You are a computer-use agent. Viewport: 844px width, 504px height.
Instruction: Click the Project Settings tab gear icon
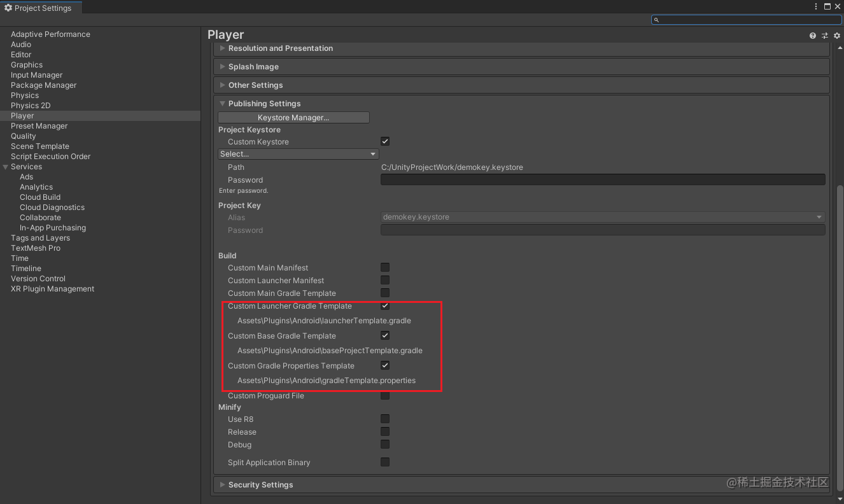click(8, 8)
